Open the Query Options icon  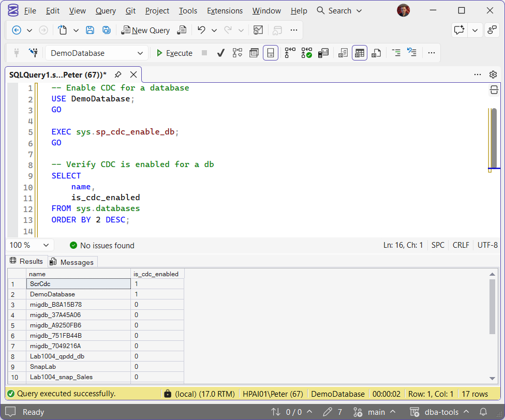point(254,53)
